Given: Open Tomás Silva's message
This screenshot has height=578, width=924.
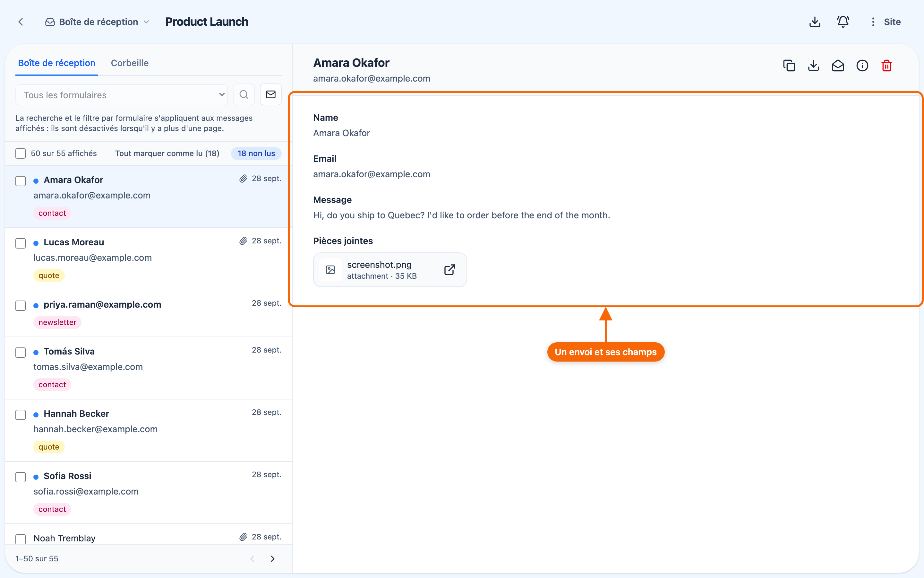Looking at the screenshot, I should coord(149,368).
